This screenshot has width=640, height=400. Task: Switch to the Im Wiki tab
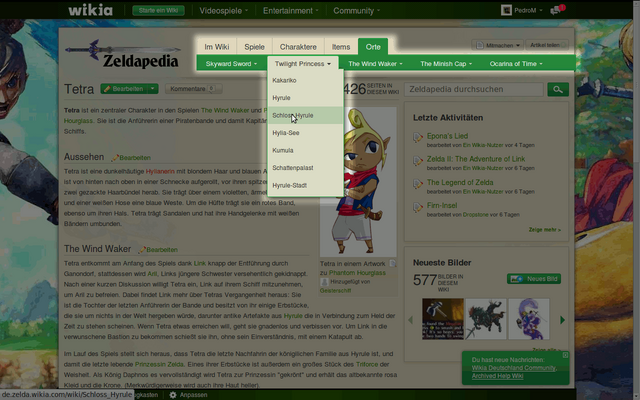(217, 47)
